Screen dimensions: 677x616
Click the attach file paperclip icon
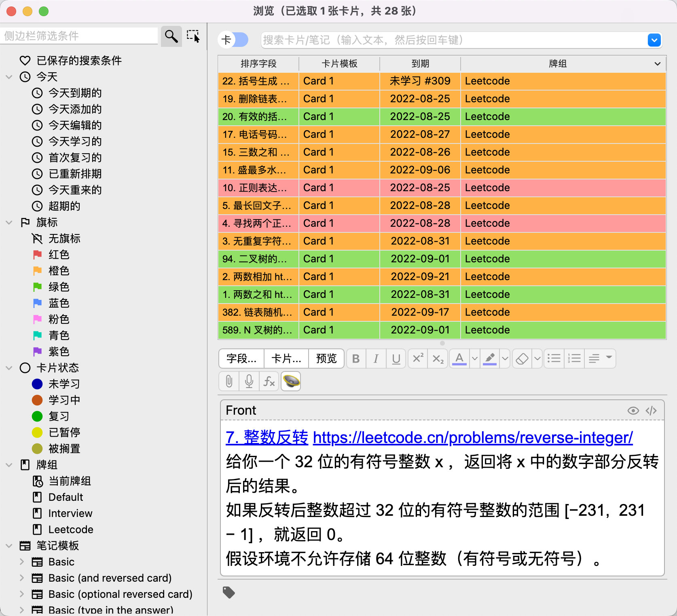[229, 381]
